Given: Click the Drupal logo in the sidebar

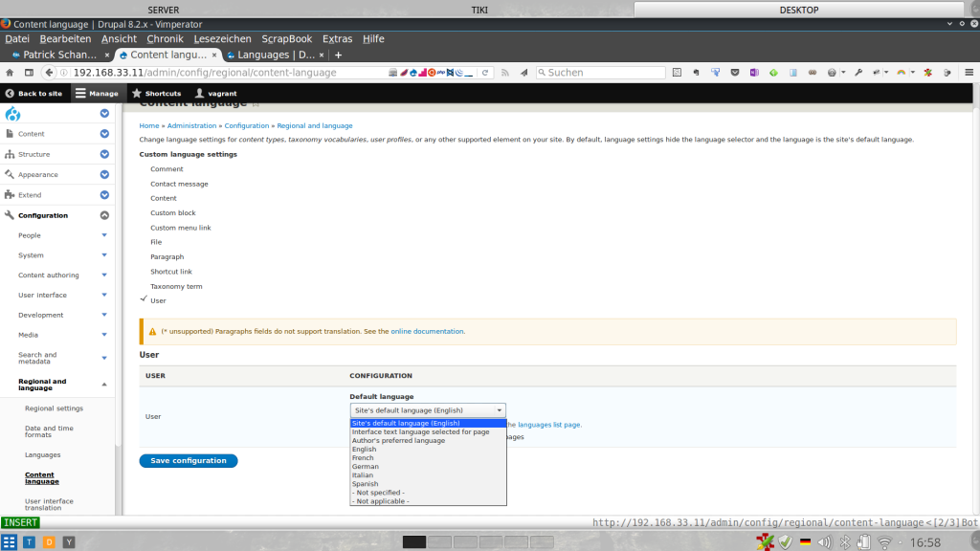Looking at the screenshot, I should coord(13,114).
